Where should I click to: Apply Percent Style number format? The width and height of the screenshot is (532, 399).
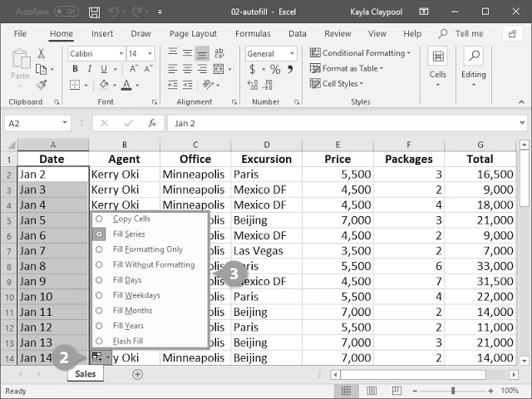[275, 69]
